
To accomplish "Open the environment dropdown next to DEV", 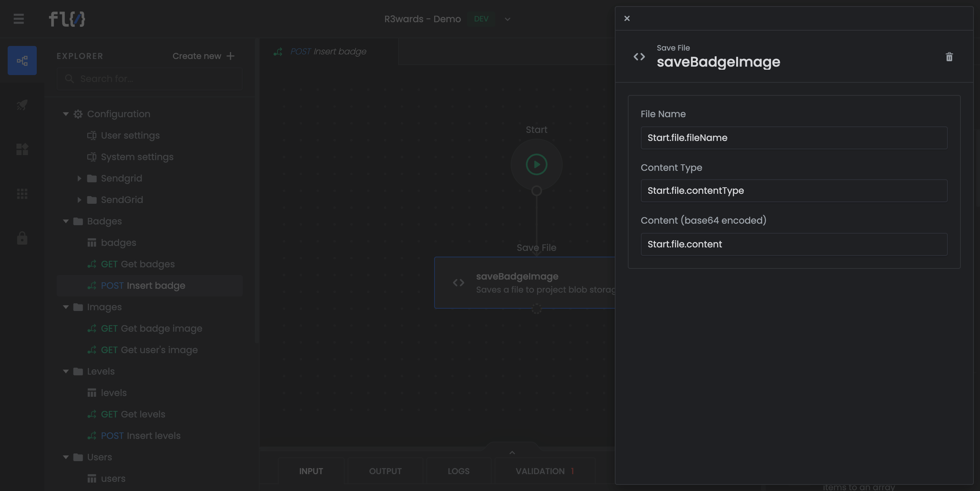I will point(508,19).
